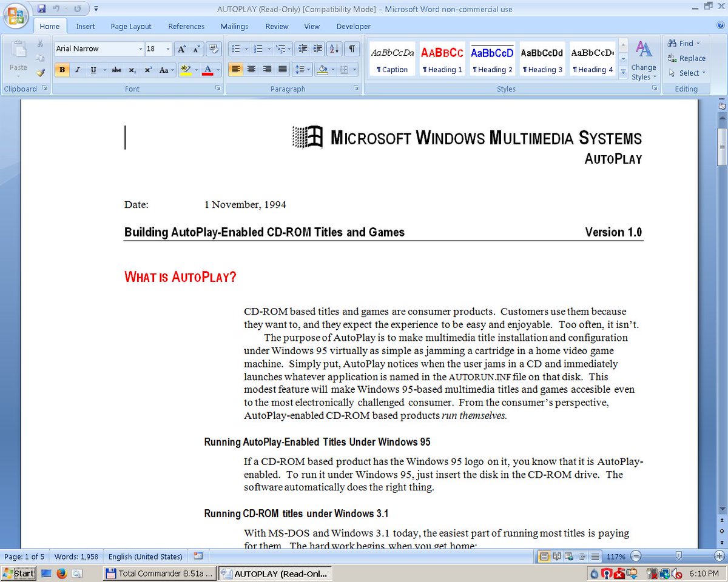Screen dimensions: 728x582
Task: Toggle Bold formatting
Action: (62, 70)
